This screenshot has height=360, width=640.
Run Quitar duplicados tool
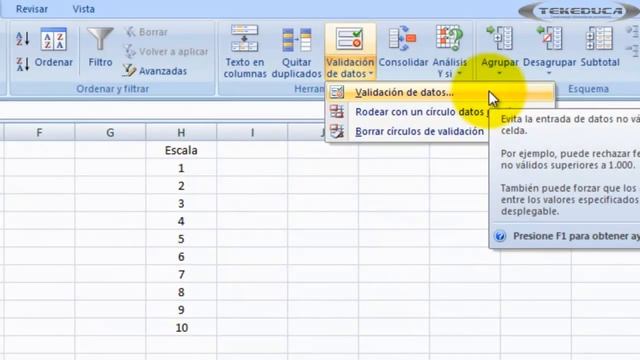297,51
